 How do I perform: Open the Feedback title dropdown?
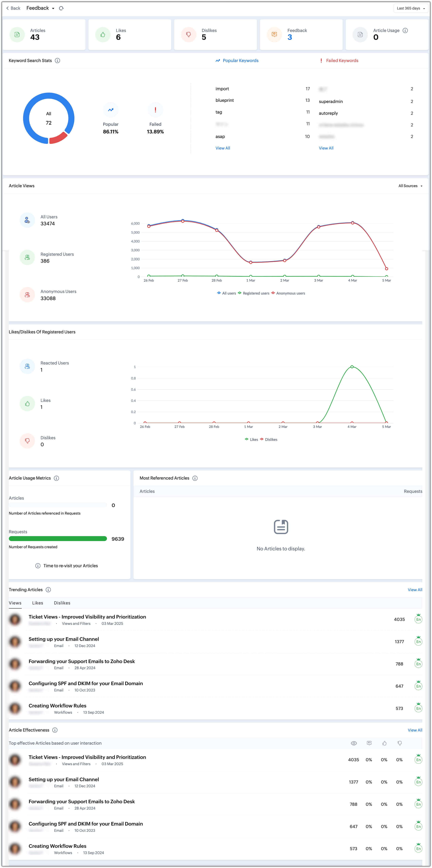click(x=40, y=8)
